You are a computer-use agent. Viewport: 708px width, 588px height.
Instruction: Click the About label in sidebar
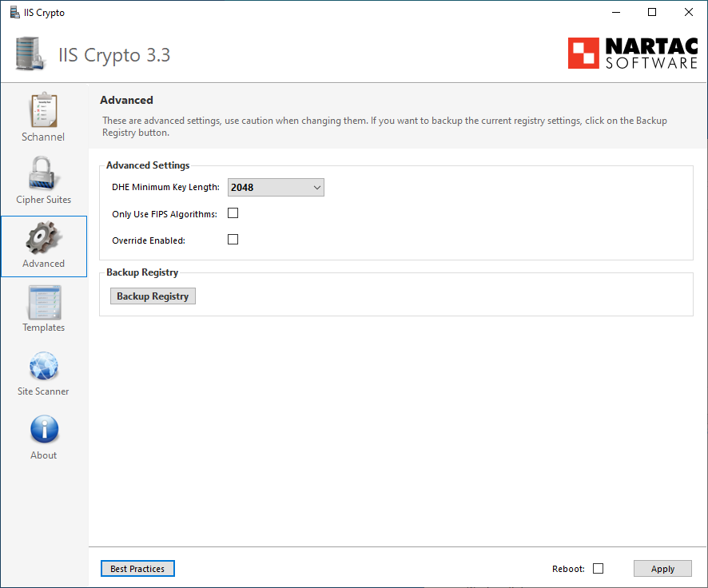[x=43, y=455]
